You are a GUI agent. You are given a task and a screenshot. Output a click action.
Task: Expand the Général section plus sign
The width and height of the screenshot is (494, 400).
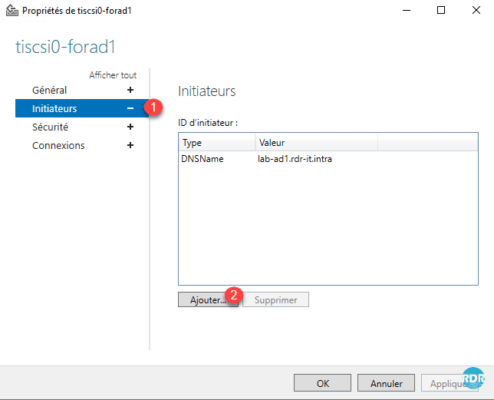click(x=130, y=90)
